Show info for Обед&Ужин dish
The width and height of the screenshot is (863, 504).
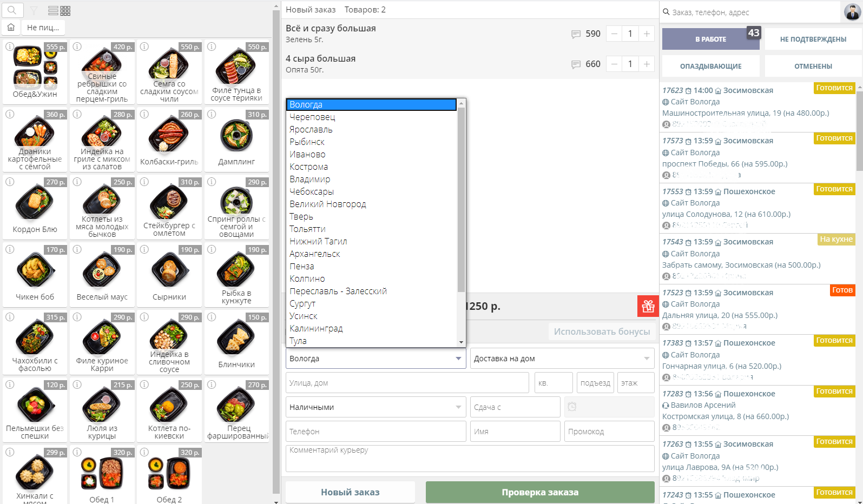(10, 47)
